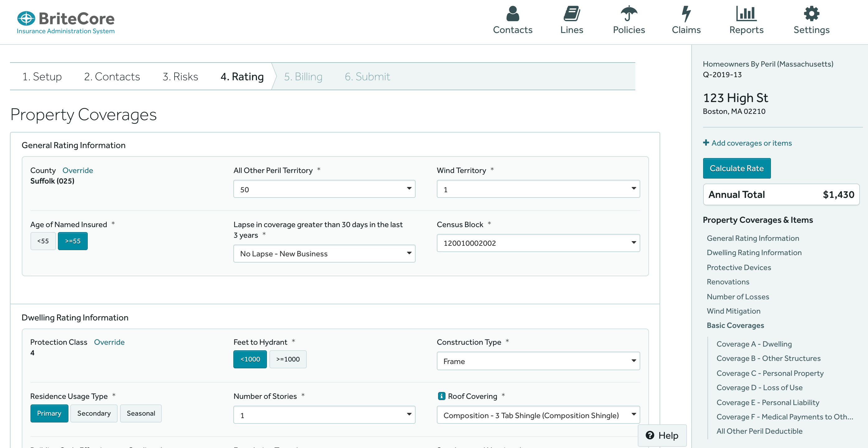Click the County Override link
Image resolution: width=868 pixels, height=448 pixels.
click(77, 170)
